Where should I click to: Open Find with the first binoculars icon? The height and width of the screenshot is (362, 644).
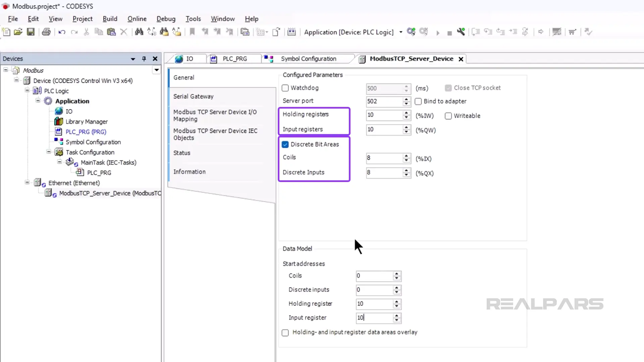coord(139,32)
